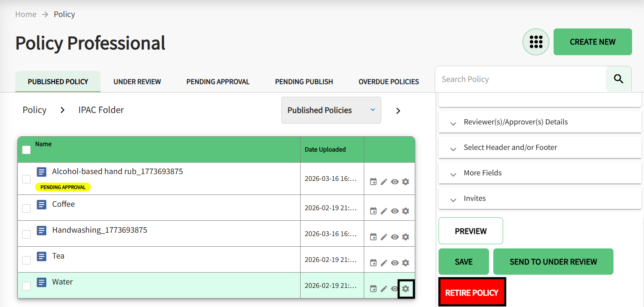Open settings gear on the Water row
The width and height of the screenshot is (644, 307).
tap(405, 288)
